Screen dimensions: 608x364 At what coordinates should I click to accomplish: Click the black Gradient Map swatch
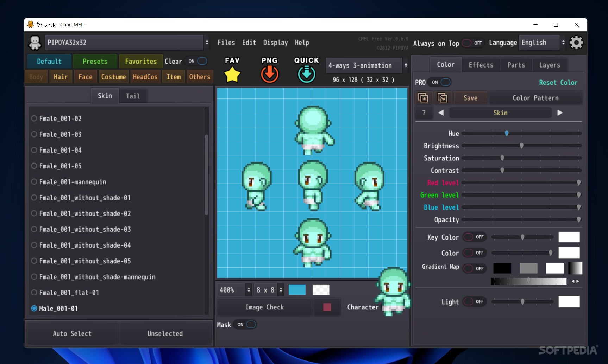tap(502, 268)
